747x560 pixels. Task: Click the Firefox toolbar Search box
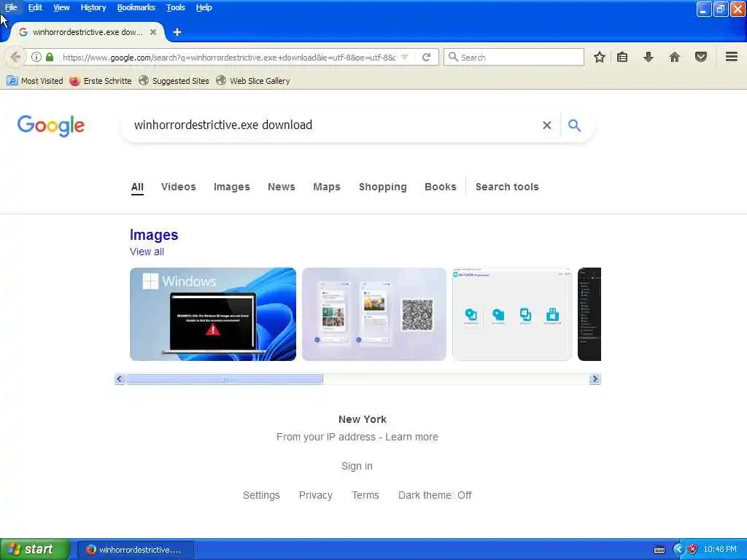(514, 57)
